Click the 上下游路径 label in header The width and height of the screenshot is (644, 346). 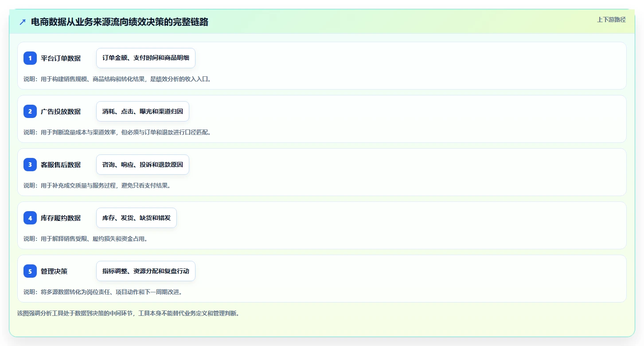[x=611, y=20]
